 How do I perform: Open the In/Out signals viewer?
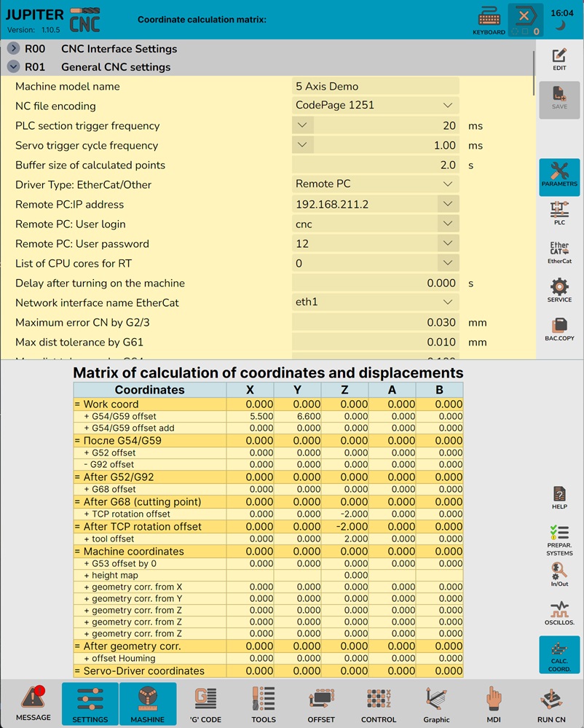pos(559,574)
